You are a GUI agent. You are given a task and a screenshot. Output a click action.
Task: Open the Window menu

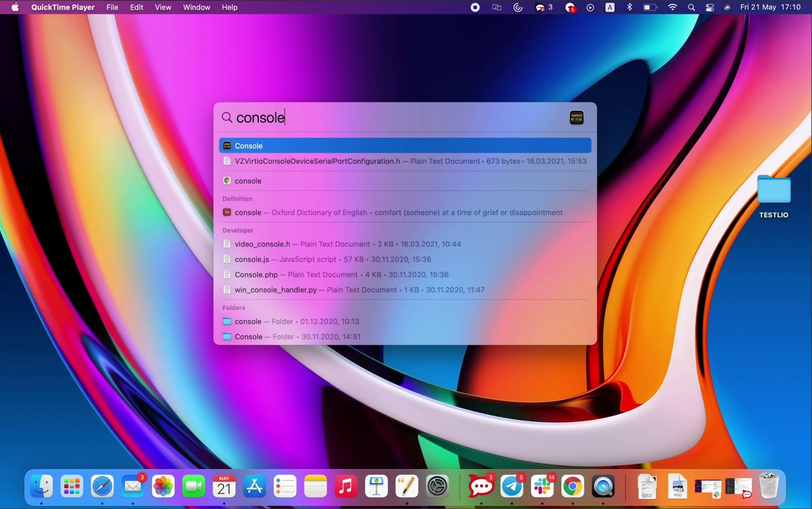coord(196,7)
